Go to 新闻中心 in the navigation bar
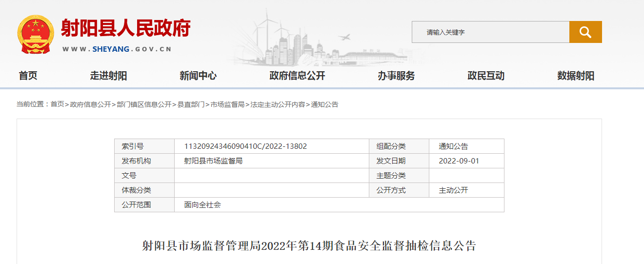644x264 pixels. (x=198, y=76)
